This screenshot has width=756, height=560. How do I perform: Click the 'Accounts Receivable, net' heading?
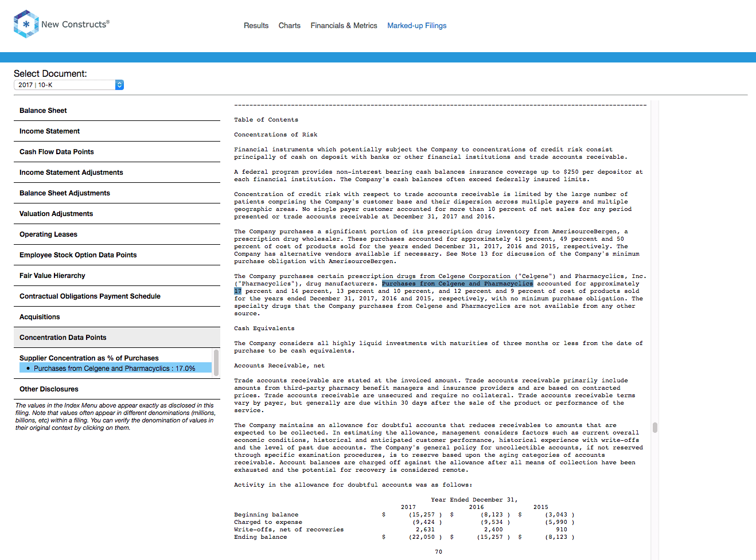279,366
